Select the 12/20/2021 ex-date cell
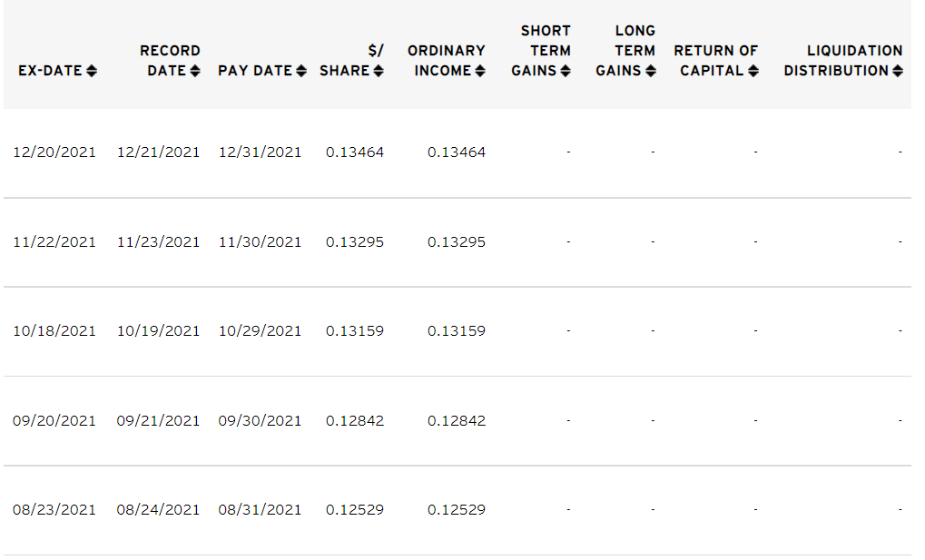This screenshot has width=925, height=560. 54,152
